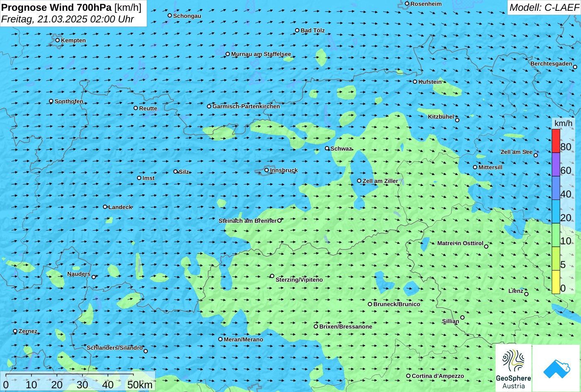Click the Meran/Merano label
The width and height of the screenshot is (581, 392).
[x=244, y=339]
